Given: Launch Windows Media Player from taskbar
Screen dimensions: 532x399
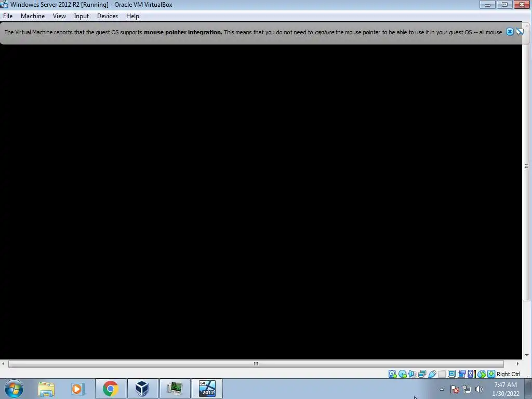Looking at the screenshot, I should click(x=78, y=389).
